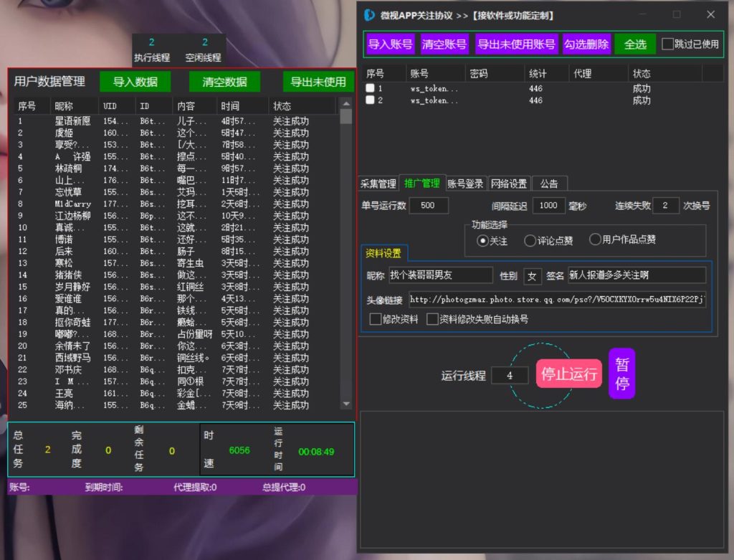
Task: Click the 执行线程 counter label
Action: click(152, 57)
